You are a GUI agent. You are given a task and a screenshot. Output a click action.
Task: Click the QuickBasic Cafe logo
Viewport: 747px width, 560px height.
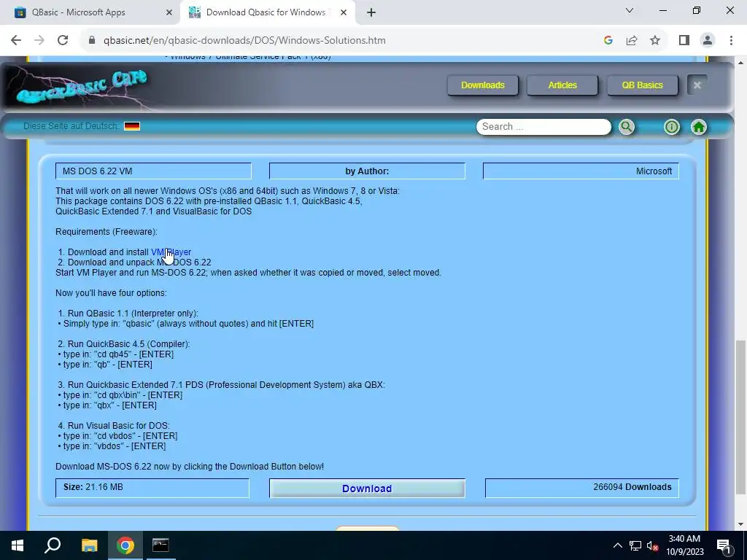click(82, 87)
